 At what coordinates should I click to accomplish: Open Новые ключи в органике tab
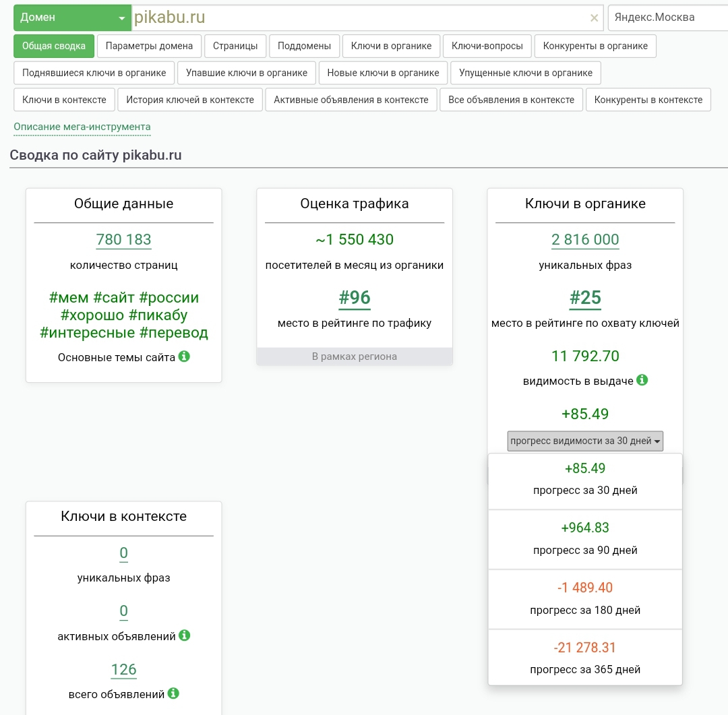(383, 73)
